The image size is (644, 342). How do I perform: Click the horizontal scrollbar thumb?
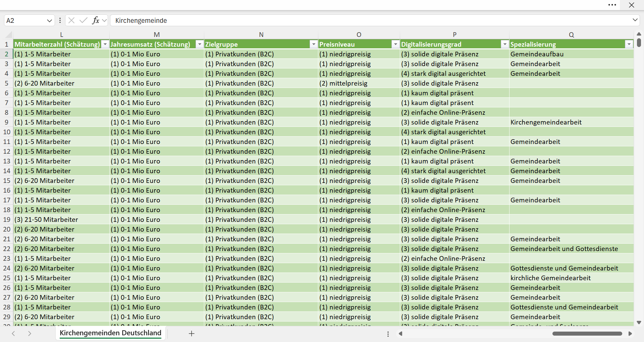click(587, 334)
